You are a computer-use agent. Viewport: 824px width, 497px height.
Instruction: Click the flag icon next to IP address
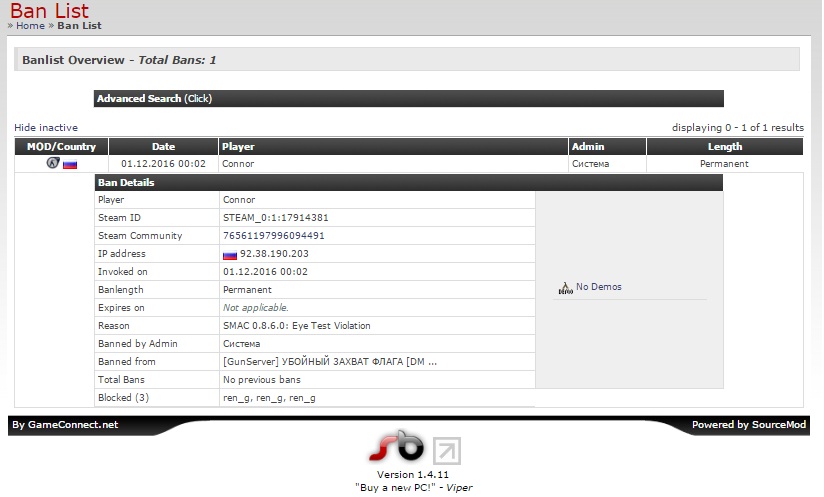(229, 254)
